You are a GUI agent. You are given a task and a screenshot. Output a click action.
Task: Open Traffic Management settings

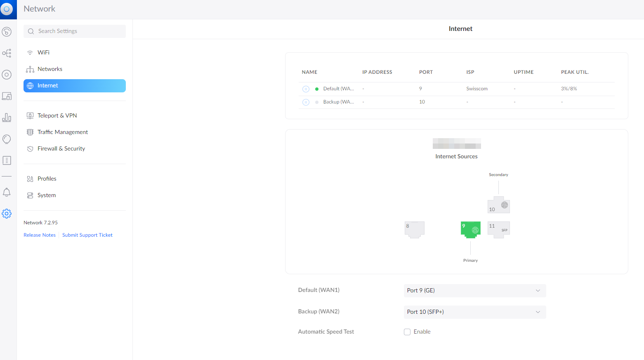click(x=63, y=132)
